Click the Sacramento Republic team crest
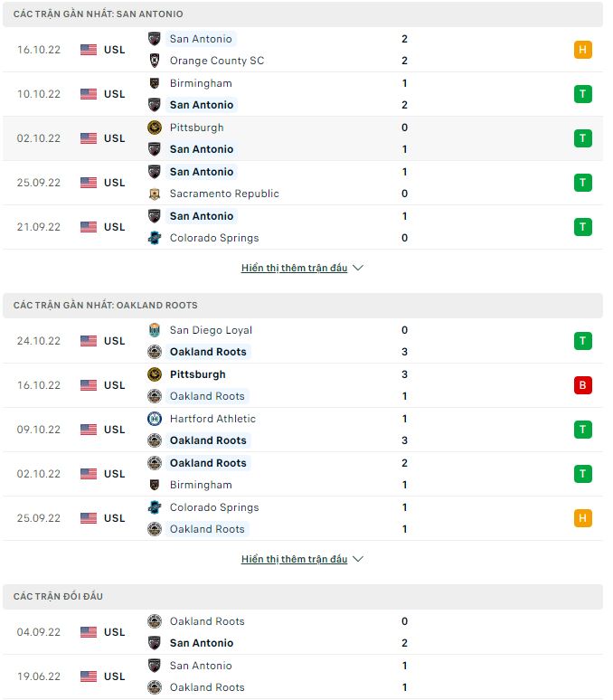 pos(154,194)
